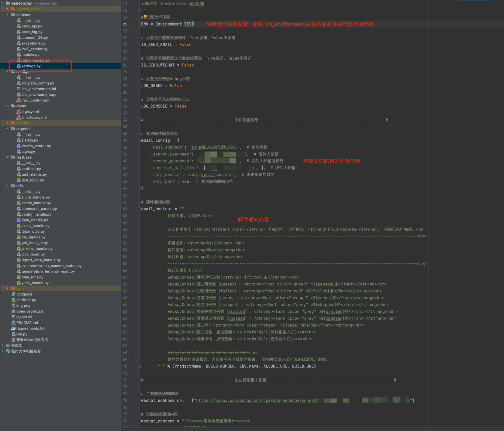Click the lightbulb intention icon on line 19
The width and height of the screenshot is (504, 431).
pyautogui.click(x=145, y=16)
